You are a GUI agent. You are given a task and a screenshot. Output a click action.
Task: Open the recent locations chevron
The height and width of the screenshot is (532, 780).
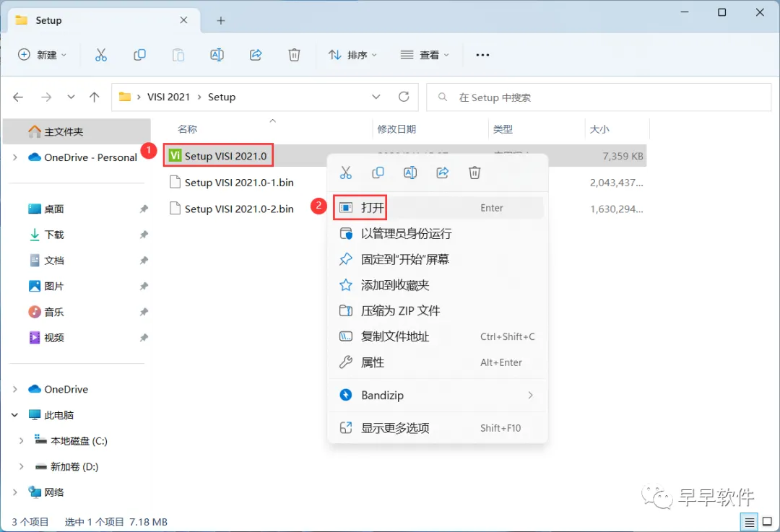[71, 97]
